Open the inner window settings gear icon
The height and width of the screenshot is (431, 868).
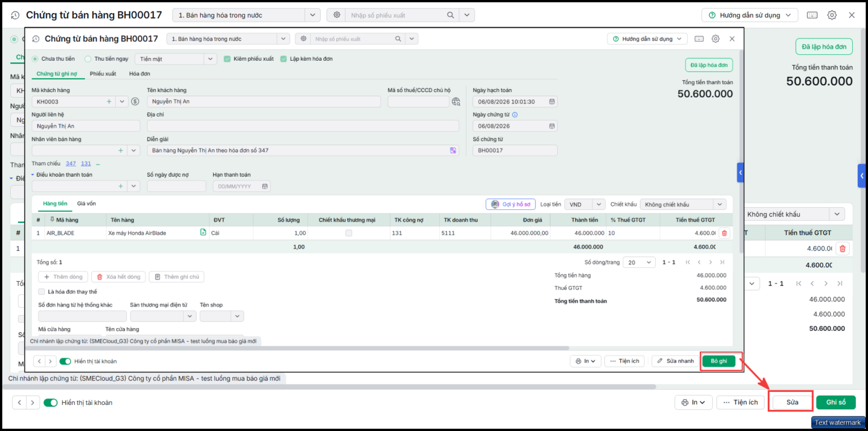click(x=716, y=39)
